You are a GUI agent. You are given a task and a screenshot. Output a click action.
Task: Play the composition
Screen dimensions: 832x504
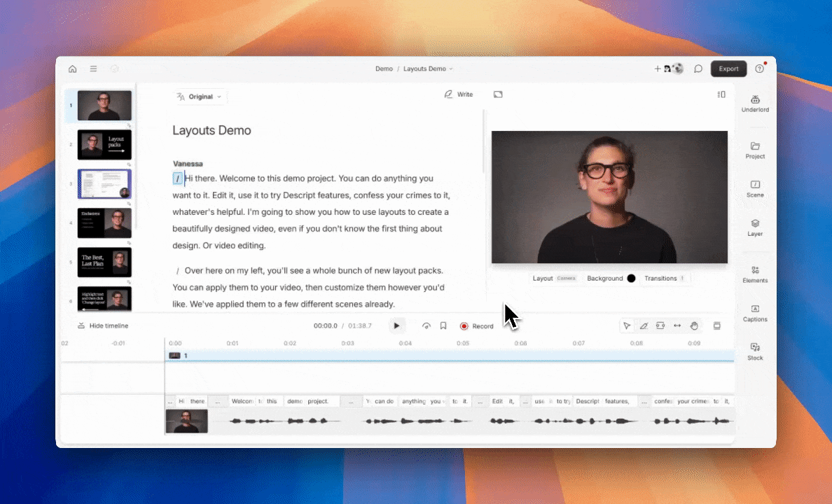click(396, 325)
